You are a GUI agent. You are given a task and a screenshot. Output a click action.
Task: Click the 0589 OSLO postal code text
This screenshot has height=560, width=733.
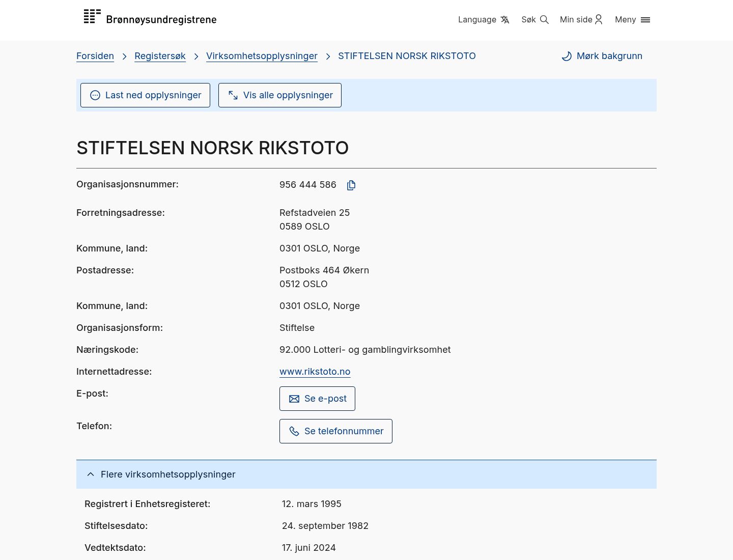pos(304,227)
